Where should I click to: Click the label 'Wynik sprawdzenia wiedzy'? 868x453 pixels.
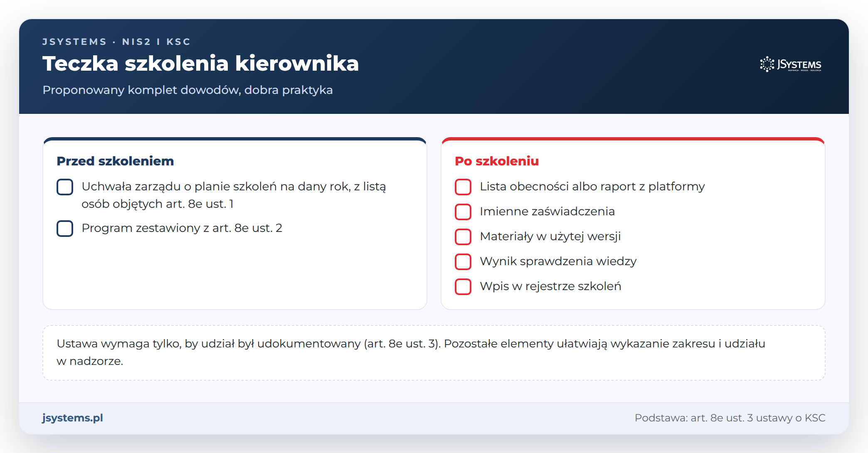[x=558, y=261]
